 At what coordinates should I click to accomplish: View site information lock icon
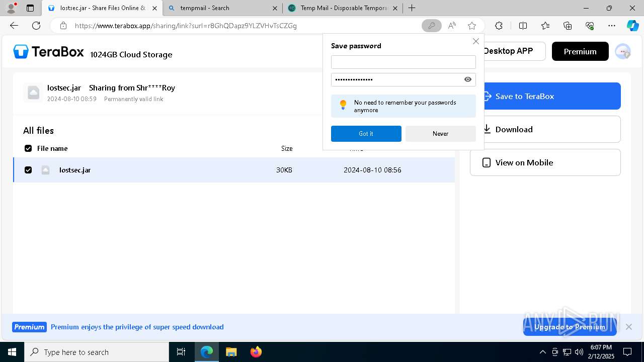click(63, 26)
